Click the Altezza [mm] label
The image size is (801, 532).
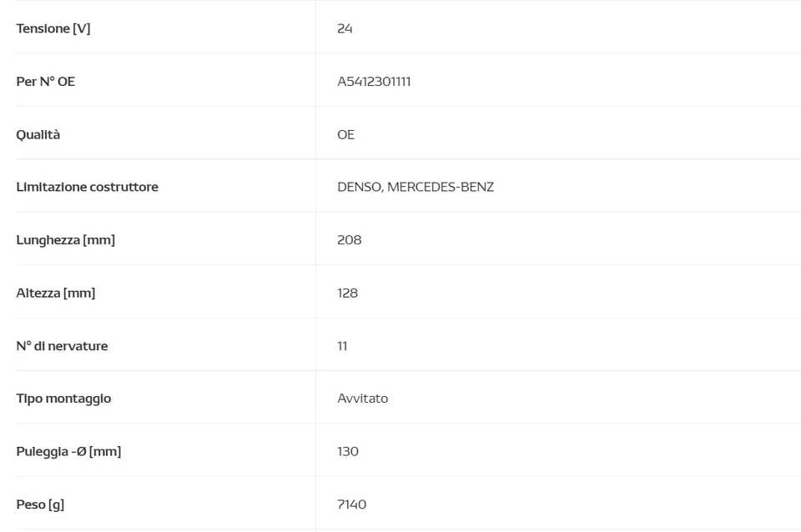point(56,293)
